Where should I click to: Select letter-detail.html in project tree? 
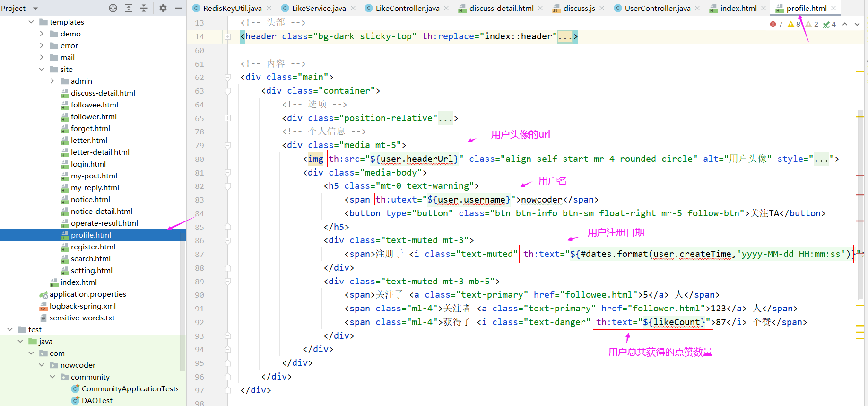pyautogui.click(x=100, y=152)
